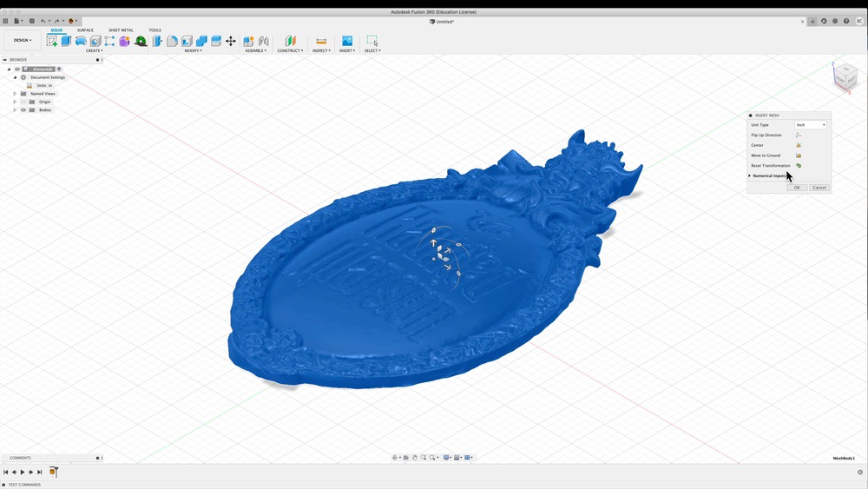The height and width of the screenshot is (489, 868).
Task: Open the Design workspace dropdown
Action: [23, 41]
